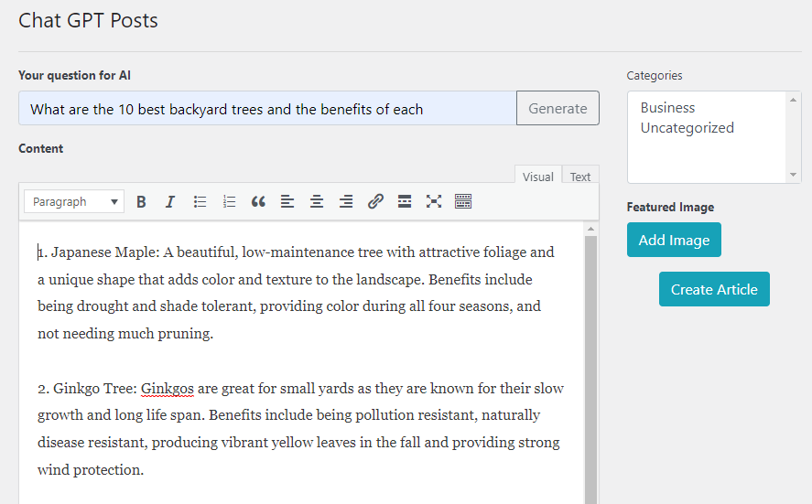This screenshot has width=812, height=504.
Task: Click the Create Article button
Action: [714, 289]
